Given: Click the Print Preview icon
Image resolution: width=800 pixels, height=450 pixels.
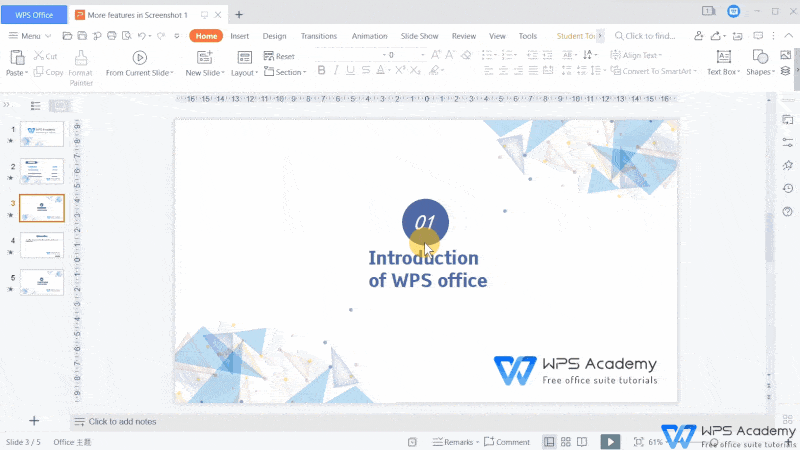Looking at the screenshot, I should pos(127,36).
